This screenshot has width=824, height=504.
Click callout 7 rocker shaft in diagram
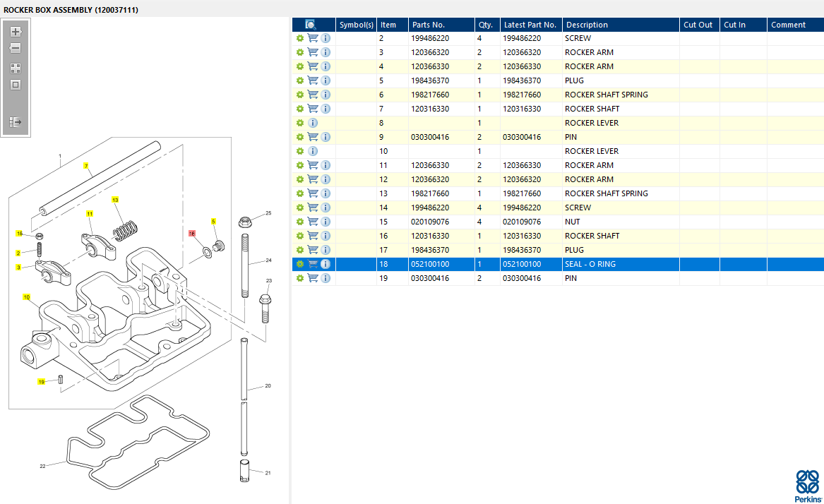click(x=86, y=167)
